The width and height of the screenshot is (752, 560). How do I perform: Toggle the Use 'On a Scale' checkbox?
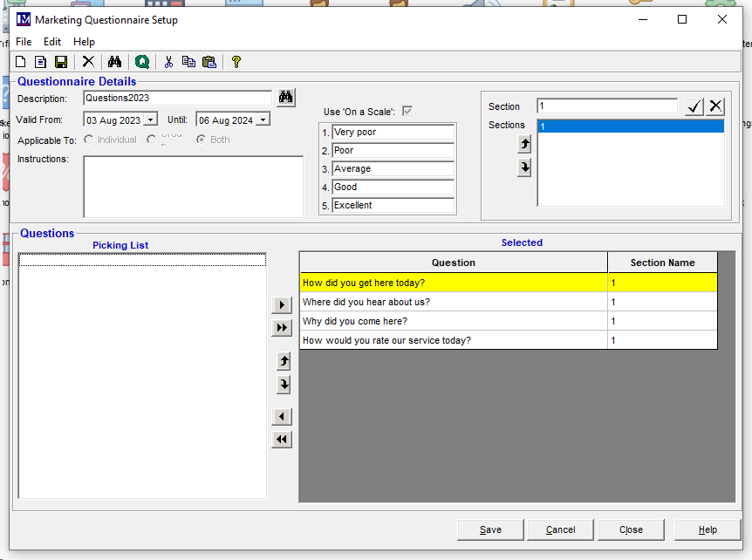407,112
